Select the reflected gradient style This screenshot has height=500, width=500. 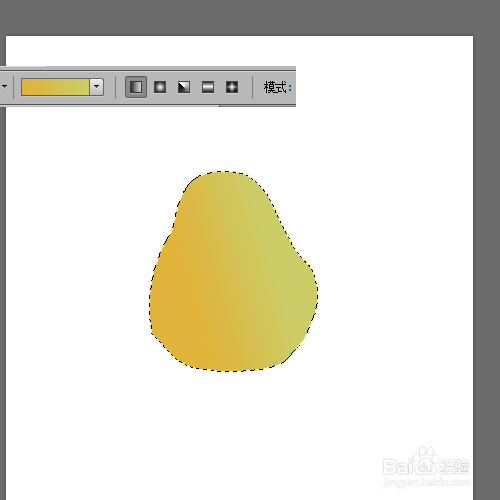(208, 87)
